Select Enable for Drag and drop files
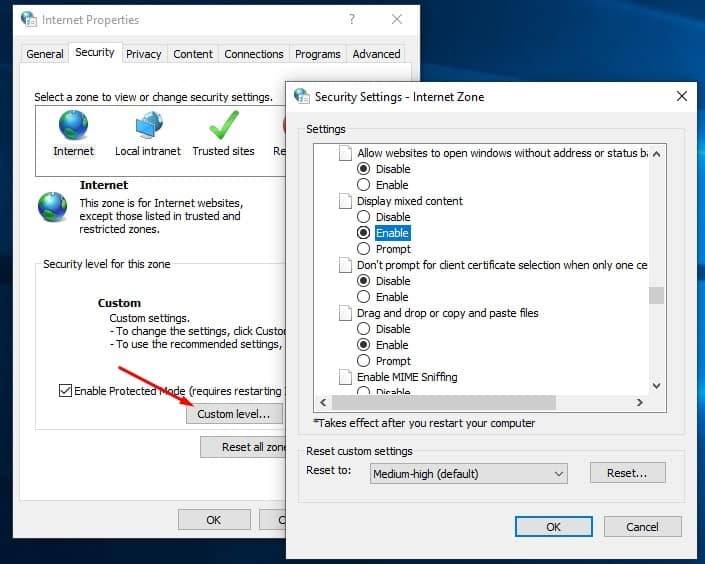Image resolution: width=705 pixels, height=564 pixels. (363, 345)
